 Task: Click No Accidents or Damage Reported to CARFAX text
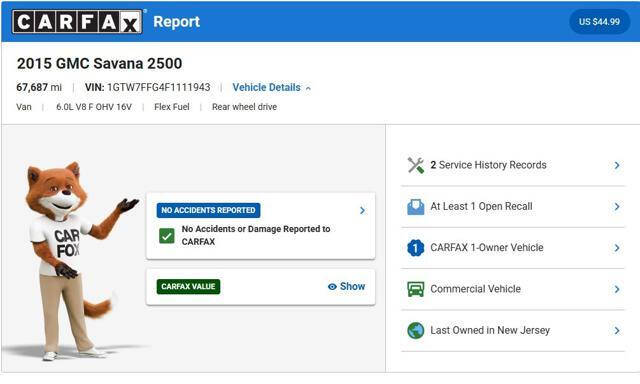point(256,235)
